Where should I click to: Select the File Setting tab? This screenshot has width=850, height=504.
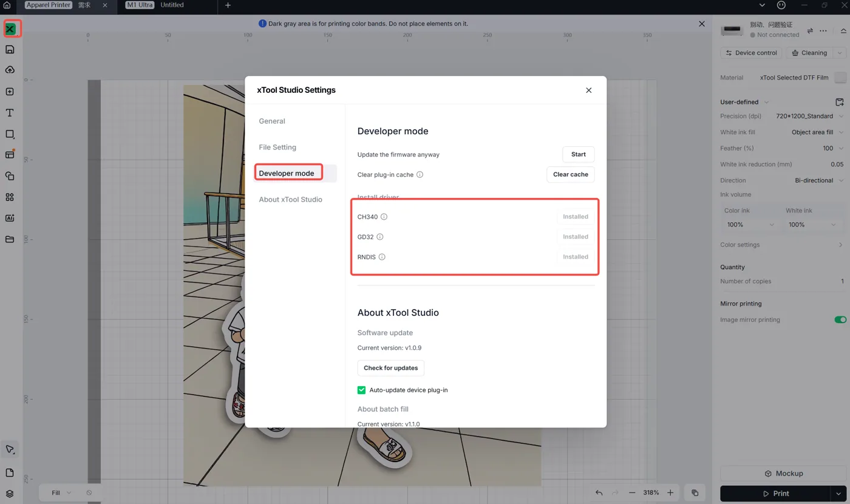click(277, 147)
